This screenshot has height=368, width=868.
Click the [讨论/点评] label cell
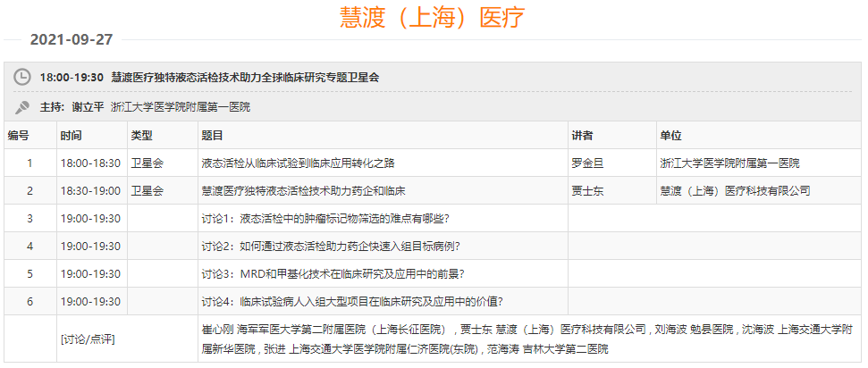(x=88, y=339)
